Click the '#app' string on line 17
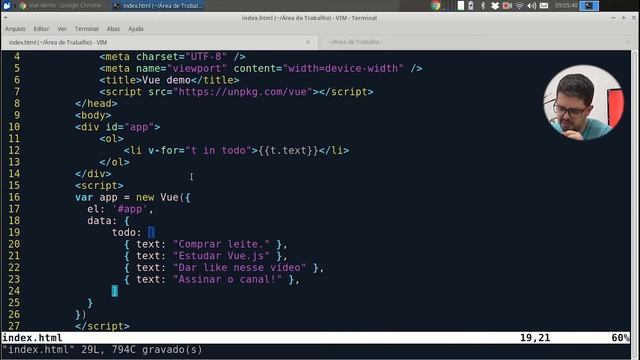Viewport: 640px width, 360px height. pos(130,209)
